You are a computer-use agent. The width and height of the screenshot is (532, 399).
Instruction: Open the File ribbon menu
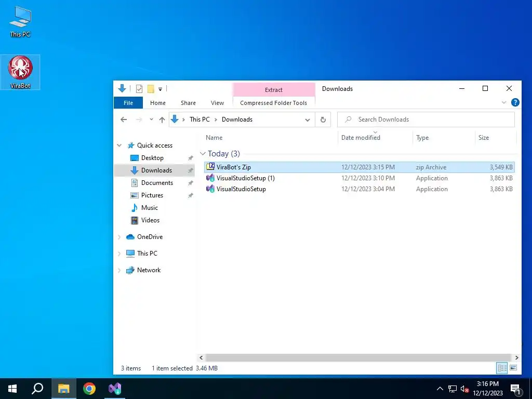click(128, 103)
